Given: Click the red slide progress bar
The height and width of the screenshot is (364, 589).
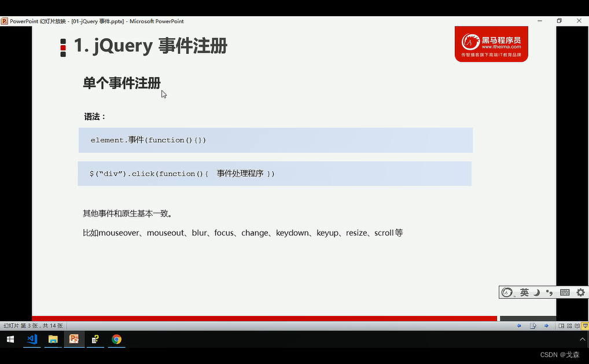Looking at the screenshot, I should tap(264, 318).
